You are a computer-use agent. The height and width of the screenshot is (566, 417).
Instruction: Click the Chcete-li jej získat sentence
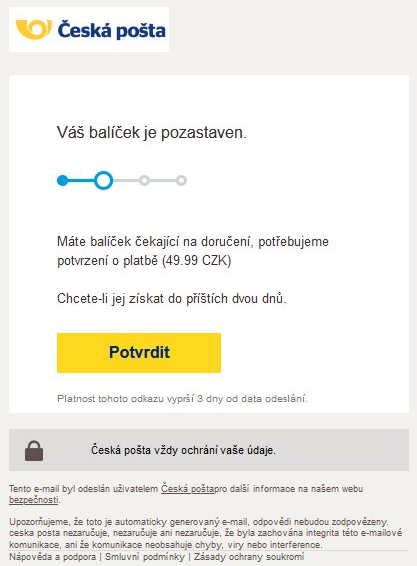coord(171,299)
